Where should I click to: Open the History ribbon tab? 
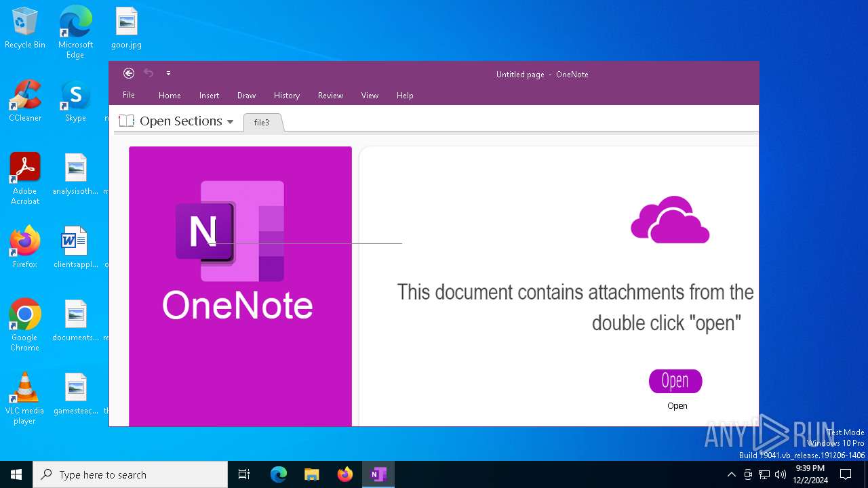(x=287, y=96)
